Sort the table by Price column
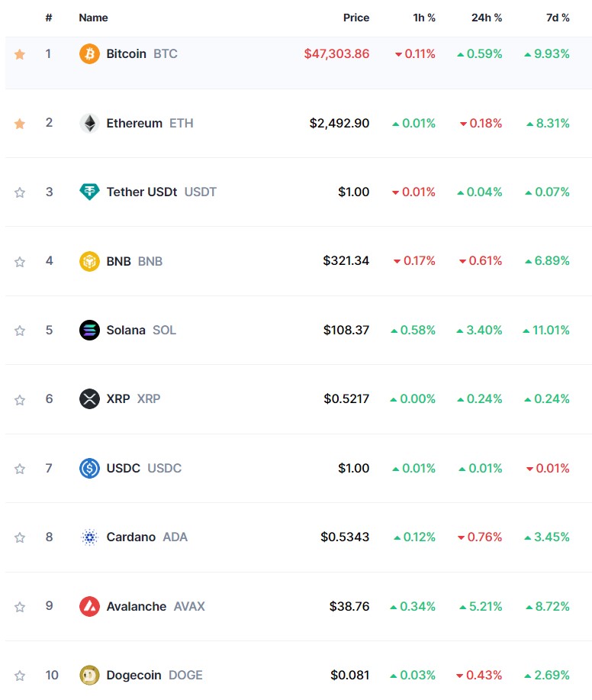Screen dimensions: 592x700 (356, 18)
